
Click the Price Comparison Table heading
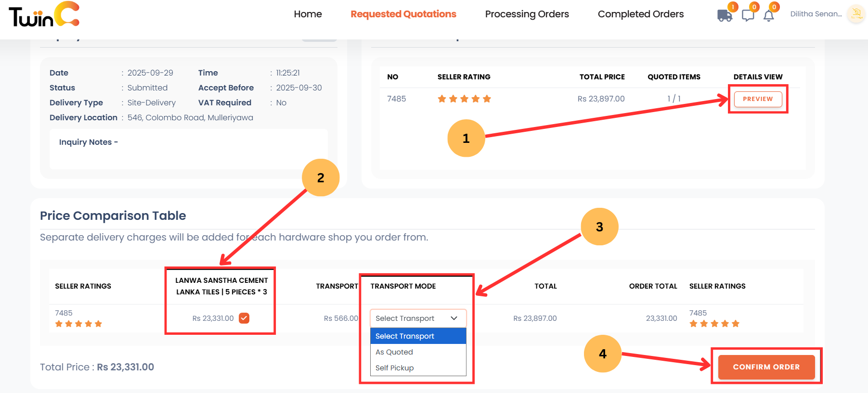(x=113, y=216)
